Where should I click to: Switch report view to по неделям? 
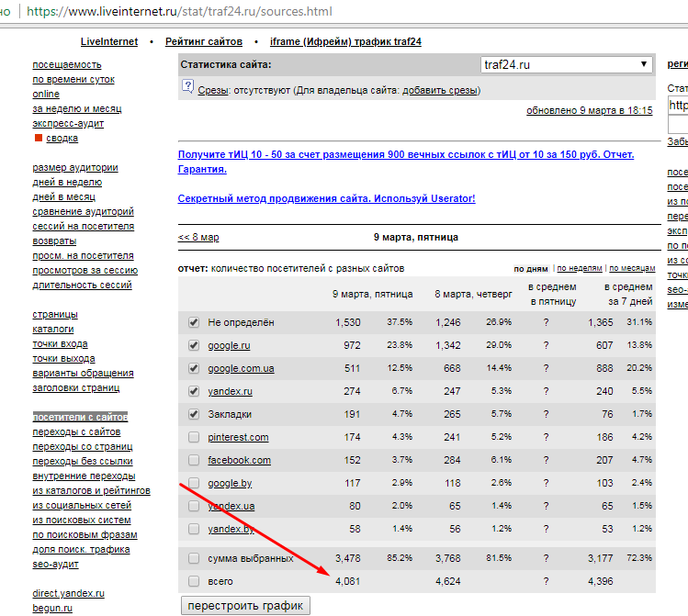pos(579,269)
